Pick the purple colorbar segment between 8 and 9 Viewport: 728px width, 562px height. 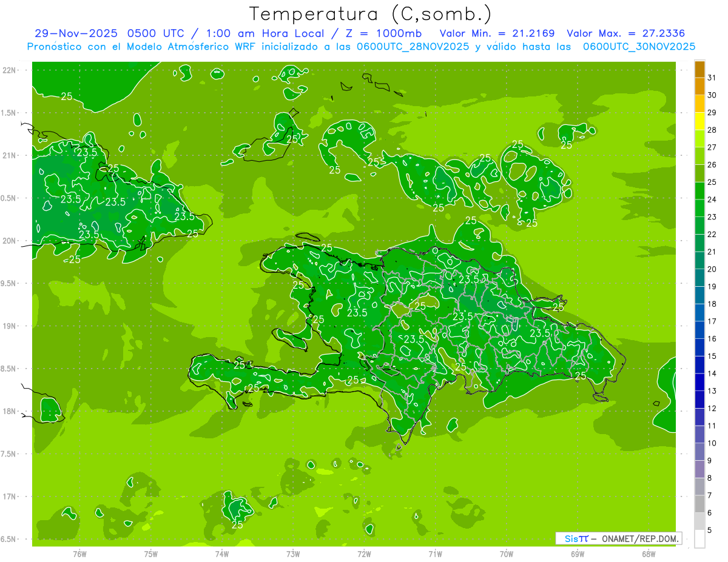click(x=699, y=470)
